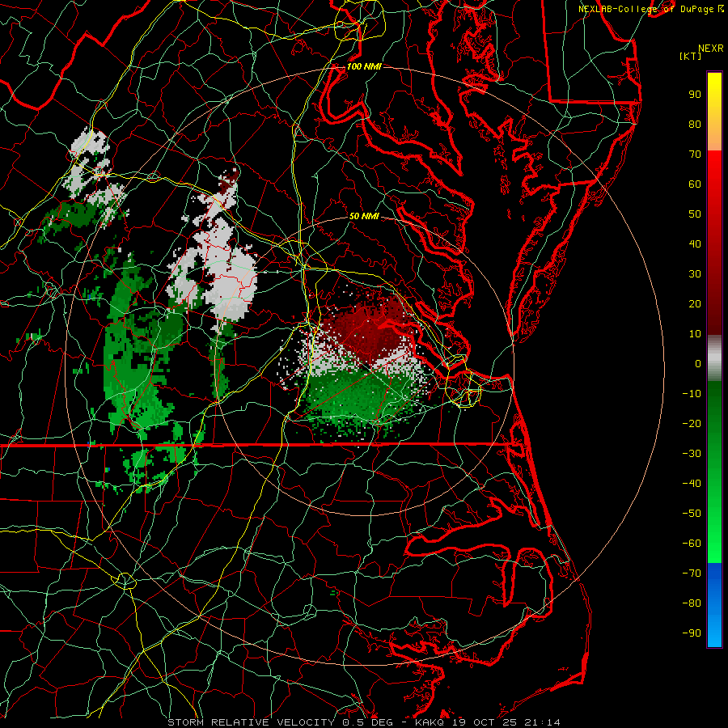Click the -90 scale value

tap(692, 633)
